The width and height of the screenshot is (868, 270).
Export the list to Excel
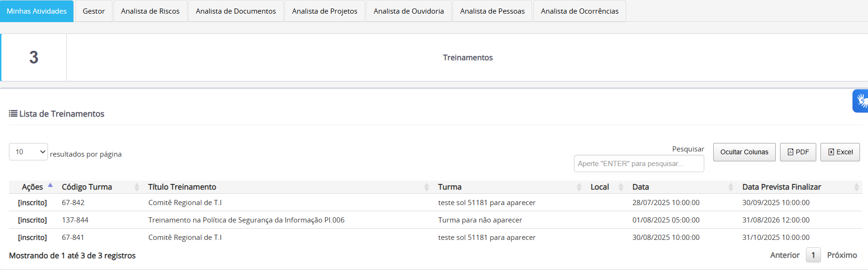pos(840,152)
